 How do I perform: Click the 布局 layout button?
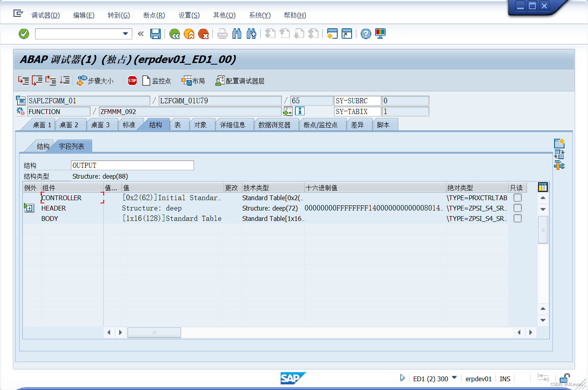click(x=193, y=81)
